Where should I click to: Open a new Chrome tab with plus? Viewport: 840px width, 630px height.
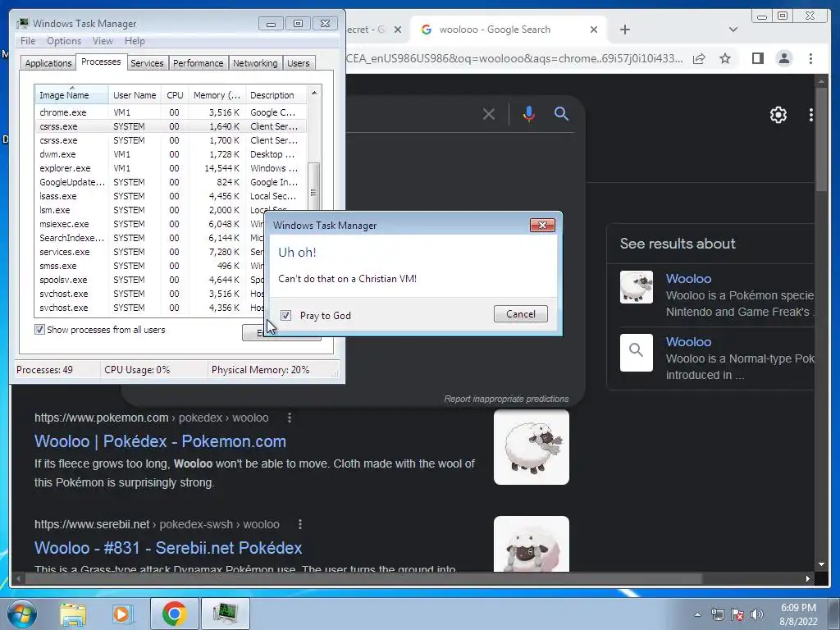pyautogui.click(x=624, y=30)
